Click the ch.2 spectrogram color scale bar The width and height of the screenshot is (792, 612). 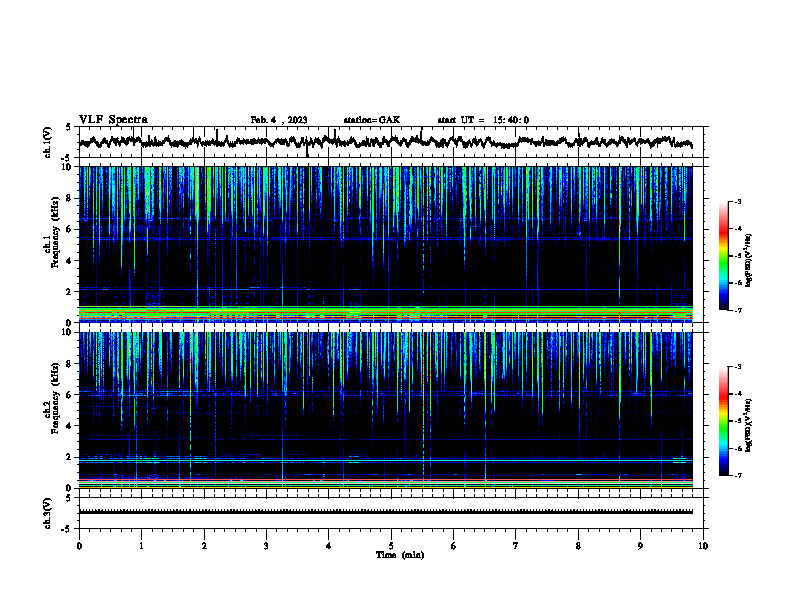(723, 421)
